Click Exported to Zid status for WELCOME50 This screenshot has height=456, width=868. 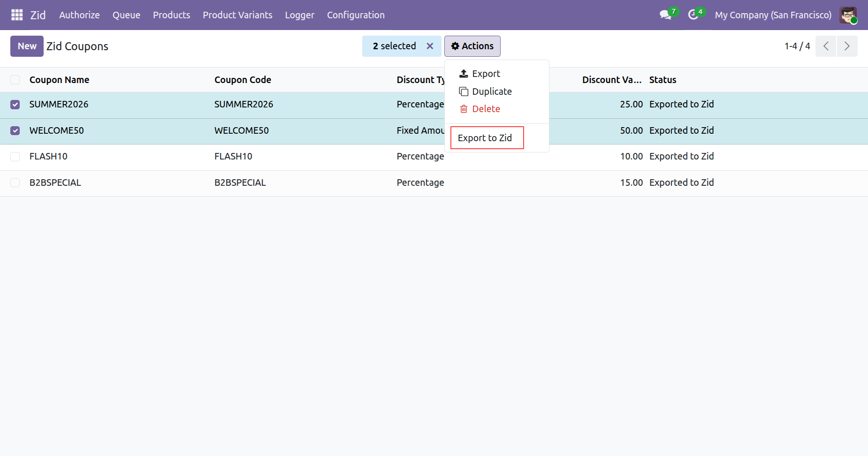pos(681,130)
